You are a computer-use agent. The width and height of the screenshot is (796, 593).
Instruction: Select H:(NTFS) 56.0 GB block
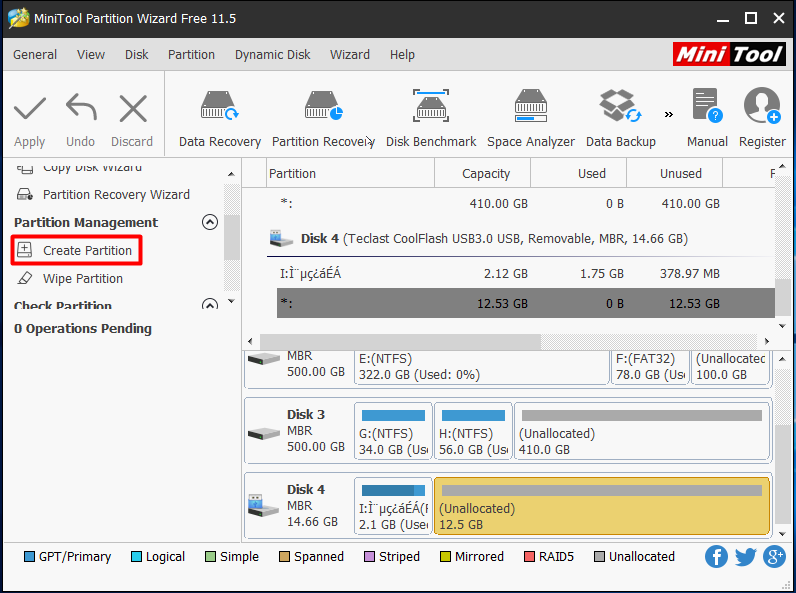click(473, 431)
